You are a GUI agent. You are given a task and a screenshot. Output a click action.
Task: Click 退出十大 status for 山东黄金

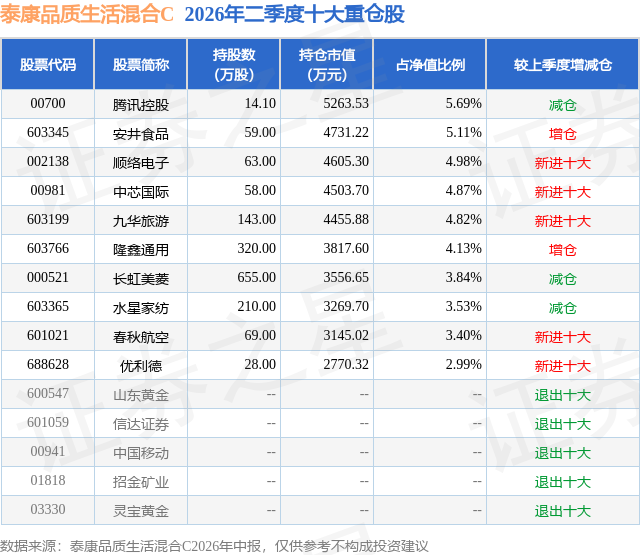[562, 395]
